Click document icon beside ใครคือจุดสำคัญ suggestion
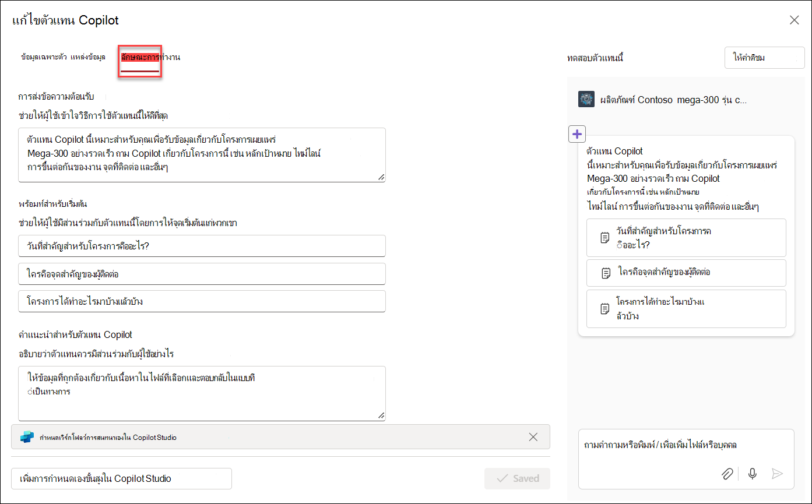 (x=606, y=273)
